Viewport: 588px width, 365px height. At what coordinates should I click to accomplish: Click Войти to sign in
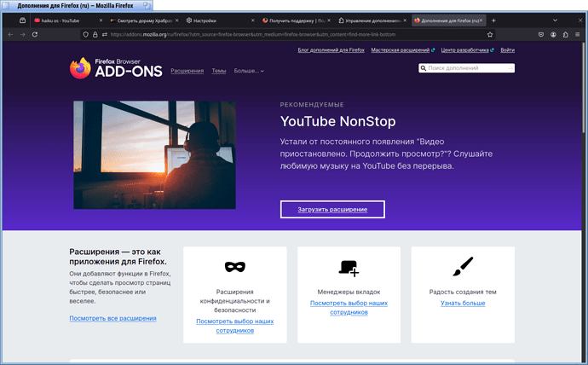507,50
